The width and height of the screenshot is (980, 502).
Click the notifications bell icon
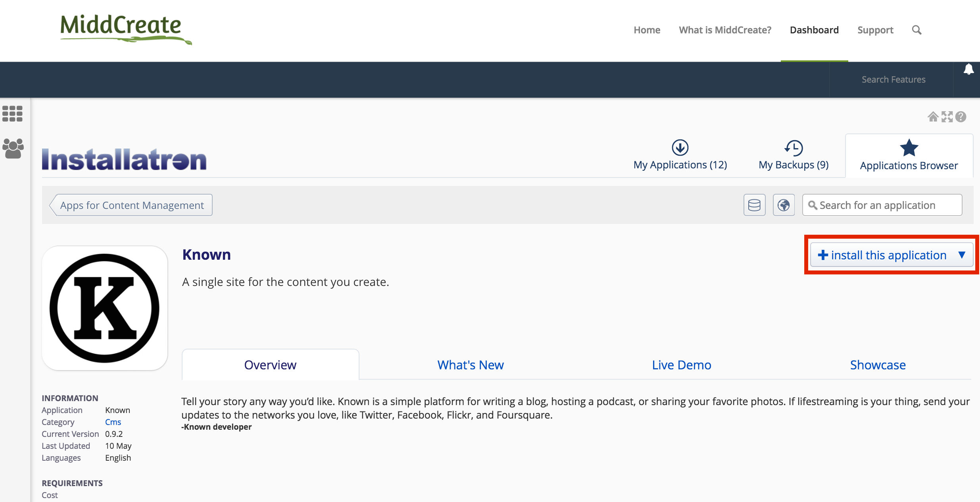tap(968, 69)
